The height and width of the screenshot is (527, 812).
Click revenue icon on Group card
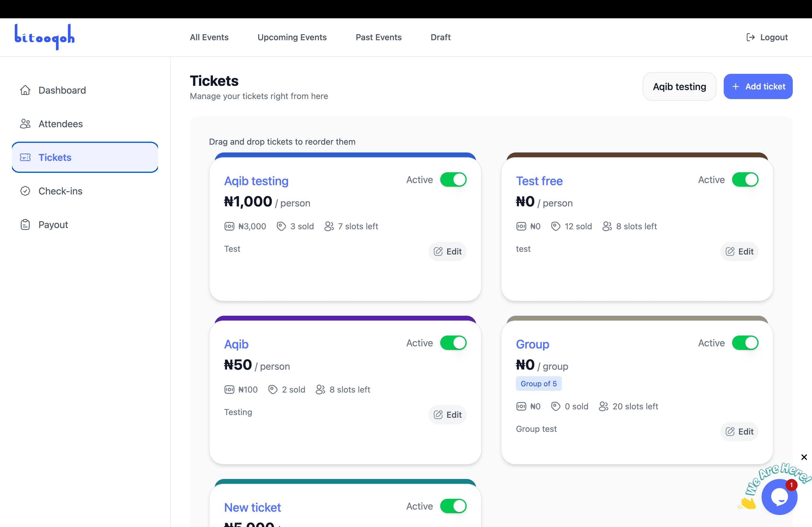[x=521, y=406]
